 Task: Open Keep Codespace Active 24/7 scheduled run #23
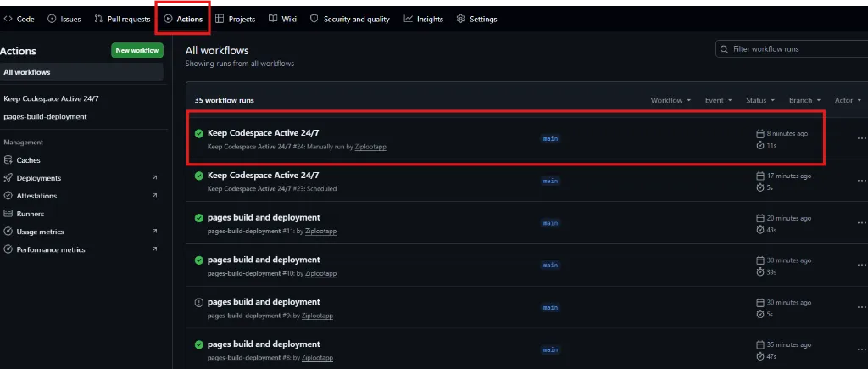coord(263,175)
